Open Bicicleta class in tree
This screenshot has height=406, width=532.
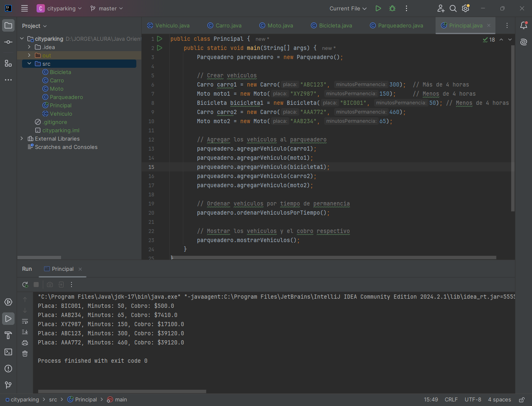[x=60, y=72]
